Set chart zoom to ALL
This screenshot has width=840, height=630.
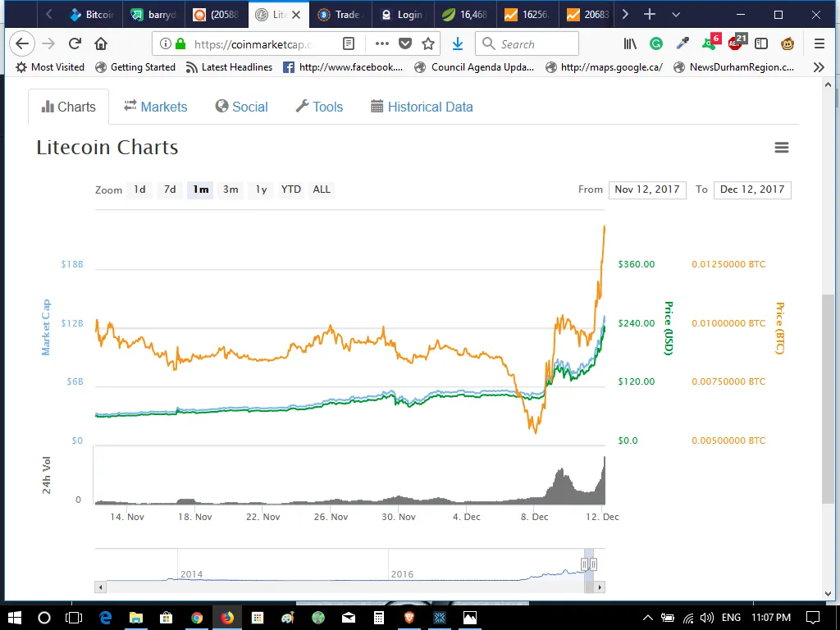(322, 189)
